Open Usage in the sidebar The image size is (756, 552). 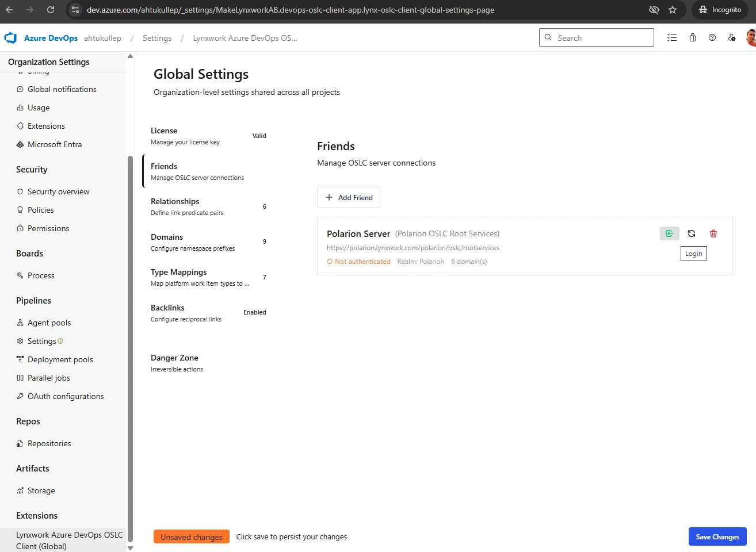[x=39, y=108]
